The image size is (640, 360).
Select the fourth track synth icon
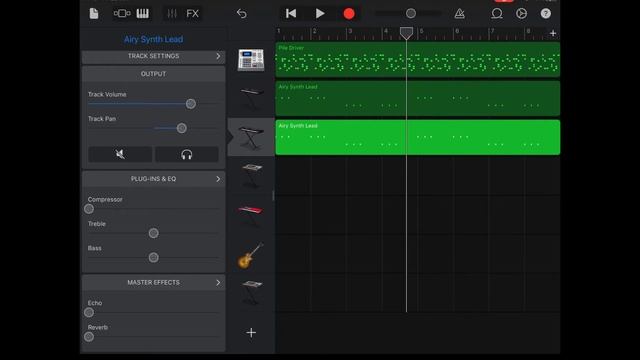251,176
